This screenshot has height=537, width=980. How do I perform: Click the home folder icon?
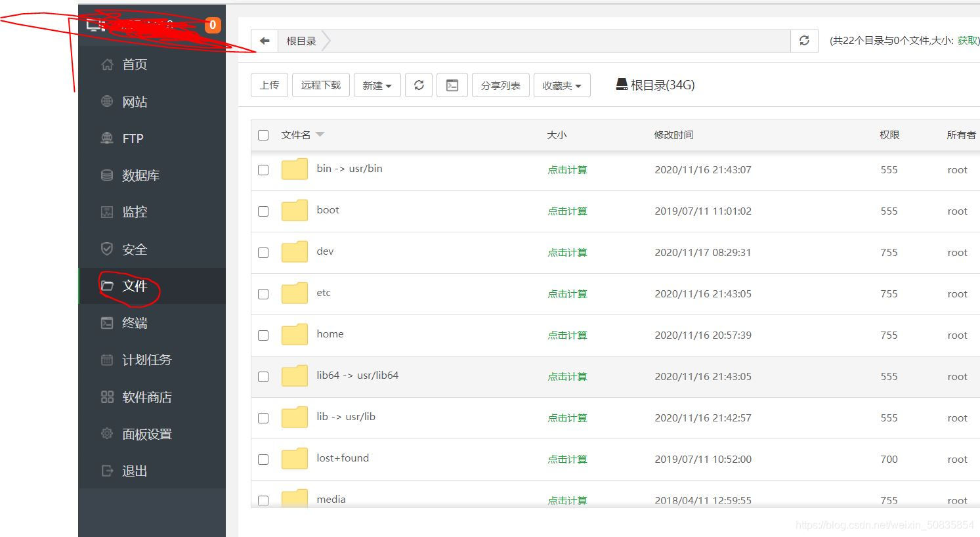(x=295, y=335)
